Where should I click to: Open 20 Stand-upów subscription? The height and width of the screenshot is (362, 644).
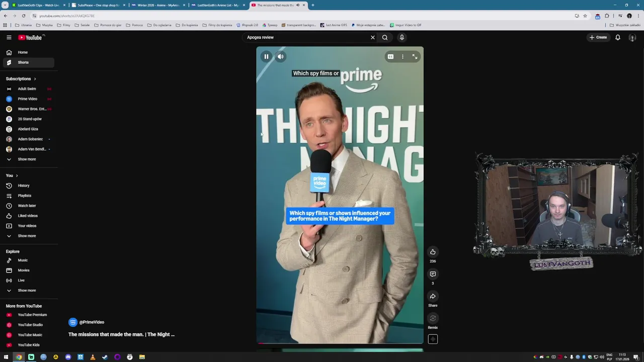29,119
